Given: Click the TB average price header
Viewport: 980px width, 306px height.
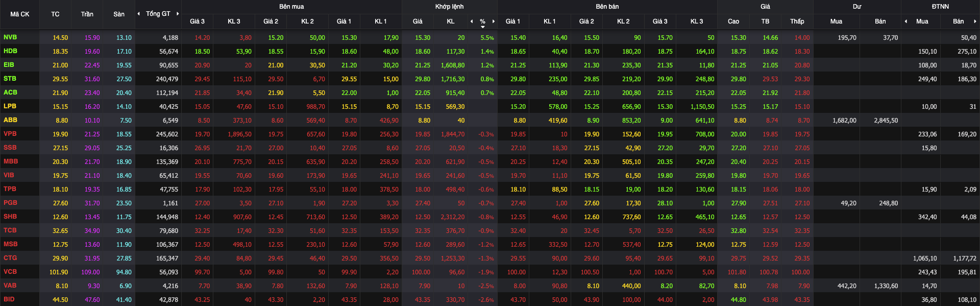Looking at the screenshot, I should tap(765, 21).
